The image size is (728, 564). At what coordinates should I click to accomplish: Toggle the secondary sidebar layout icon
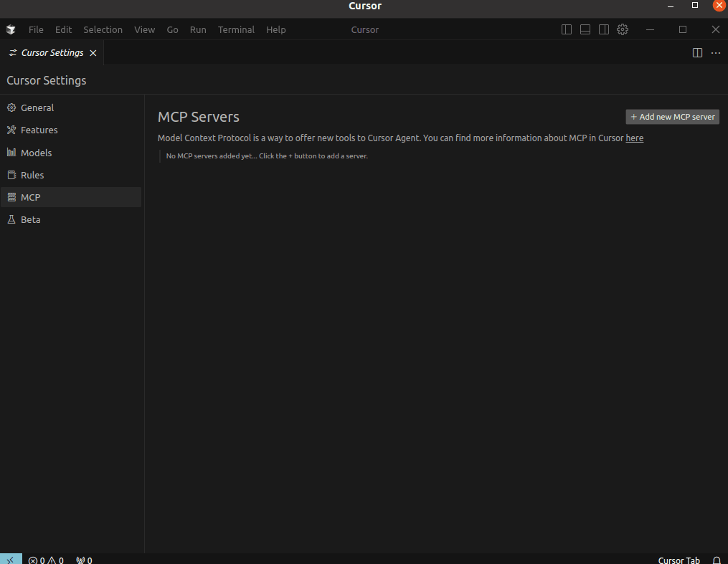click(604, 29)
